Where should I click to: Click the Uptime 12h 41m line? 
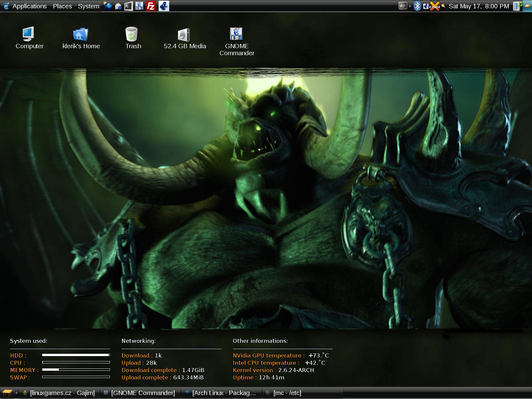(258, 377)
